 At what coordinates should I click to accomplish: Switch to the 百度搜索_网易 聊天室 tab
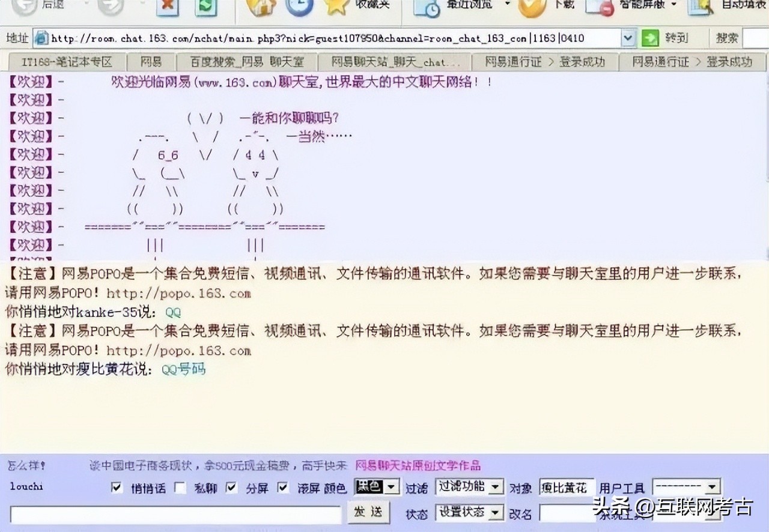(246, 62)
